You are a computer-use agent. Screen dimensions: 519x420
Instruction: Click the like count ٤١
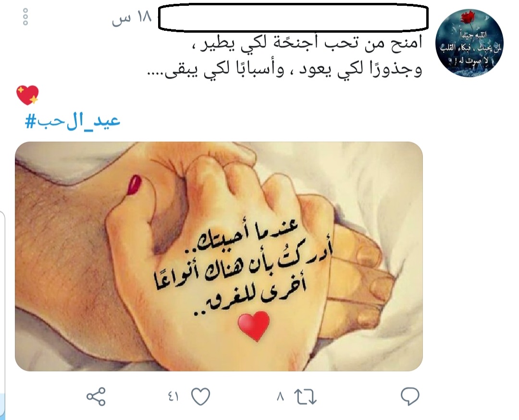(x=173, y=396)
